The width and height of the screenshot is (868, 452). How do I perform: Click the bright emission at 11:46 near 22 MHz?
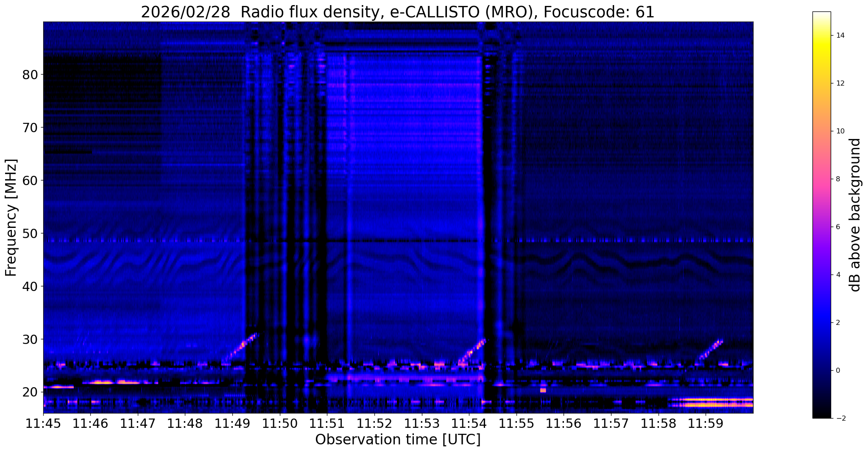coord(111,382)
